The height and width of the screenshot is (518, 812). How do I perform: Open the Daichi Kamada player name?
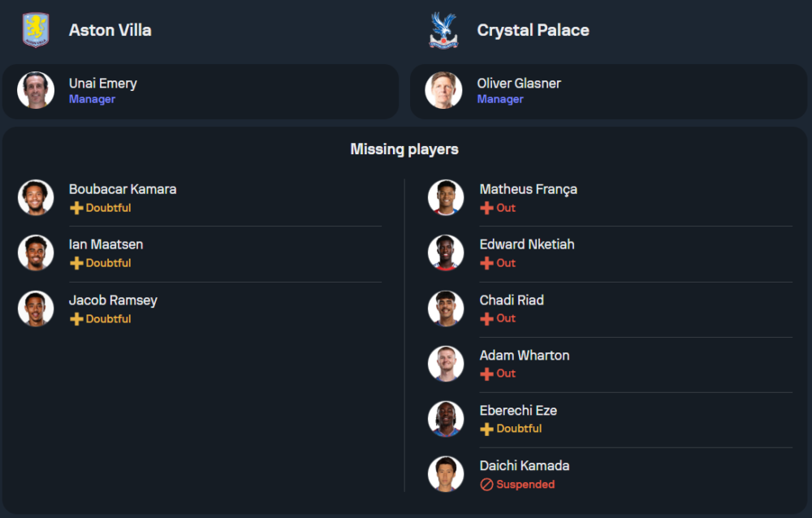[x=524, y=466]
